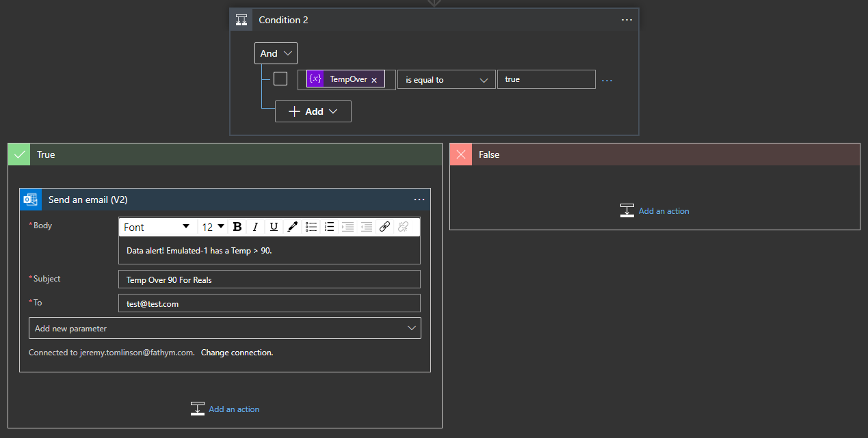Click the True branch add-action icon
This screenshot has width=868, height=438.
coord(198,409)
